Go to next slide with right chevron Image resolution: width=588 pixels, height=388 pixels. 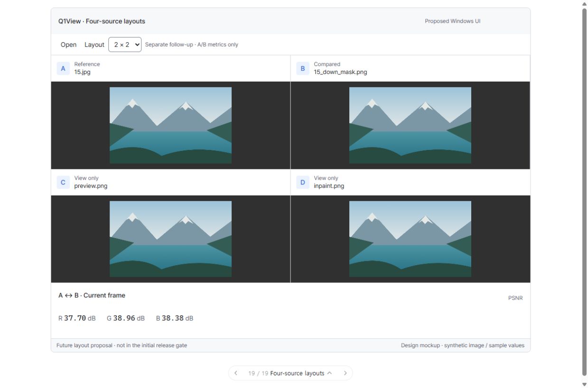click(345, 373)
